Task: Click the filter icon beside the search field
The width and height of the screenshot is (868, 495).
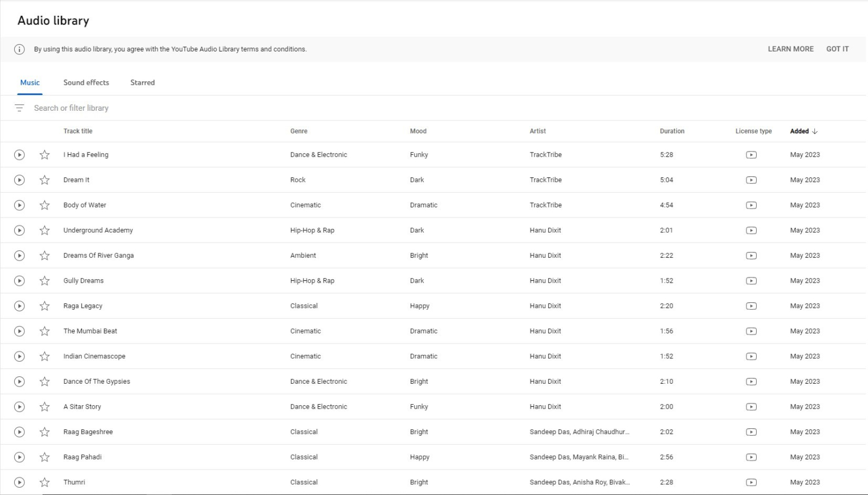Action: pos(19,108)
